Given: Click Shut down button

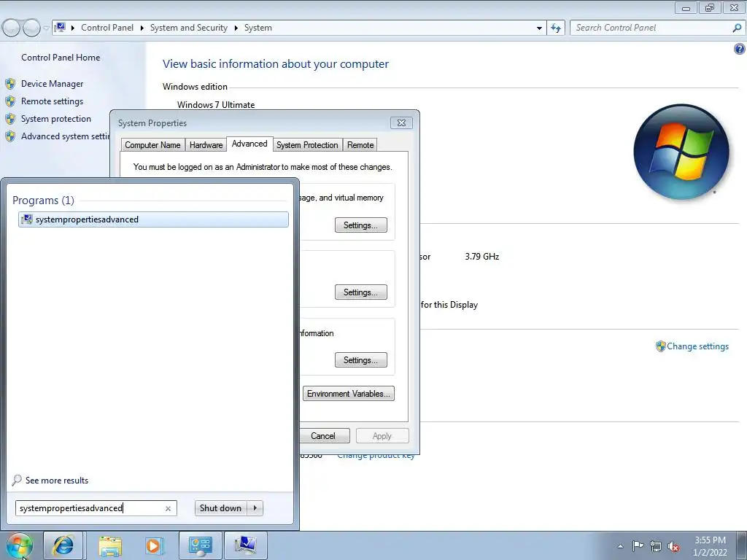Looking at the screenshot, I should click(x=220, y=508).
